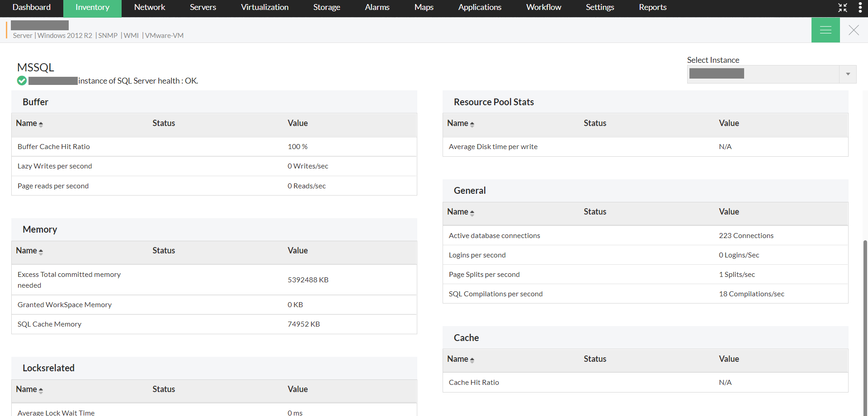This screenshot has width=868, height=416.
Task: Open the Select Instance combo box
Action: (x=763, y=74)
